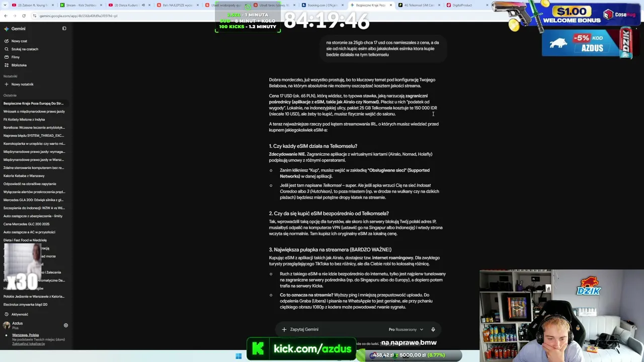Open chat 'Wyłączanie alertów przekroczenia pręd...'
The image size is (644, 362).
tap(34, 192)
